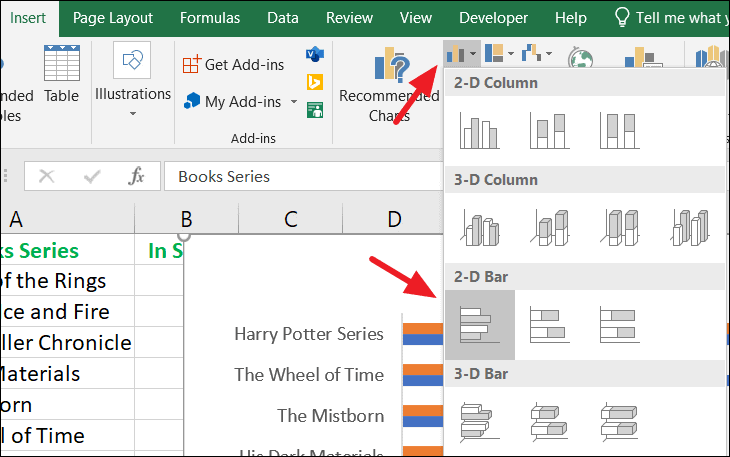Click the Maps chart globe icon
The width and height of the screenshot is (730, 457).
(580, 58)
